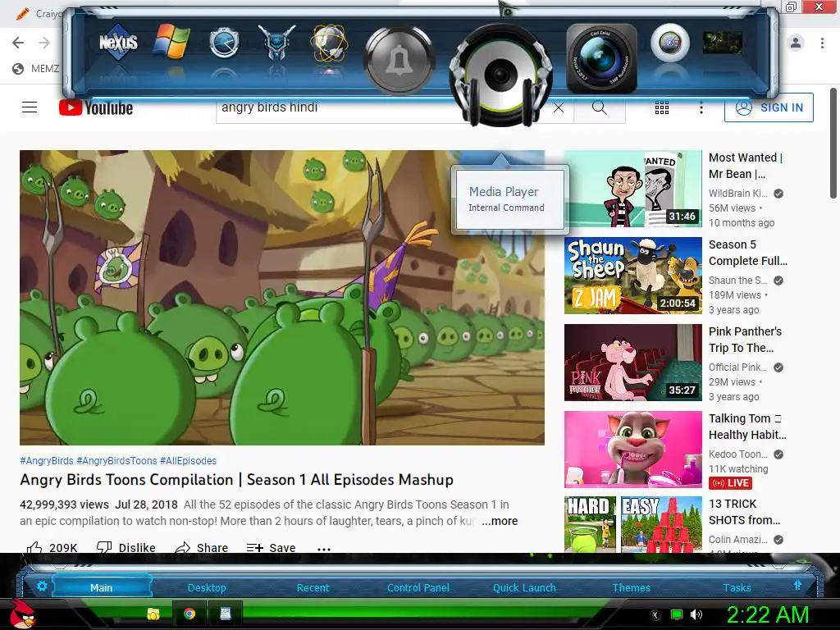This screenshot has width=840, height=630.
Task: Launch Media Player headphones dock icon
Action: click(500, 75)
